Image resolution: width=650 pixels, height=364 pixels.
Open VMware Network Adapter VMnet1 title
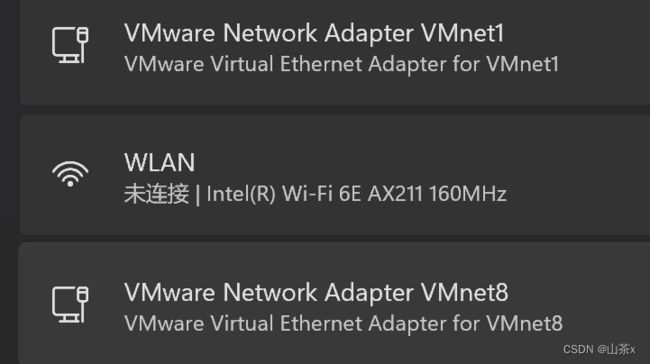pos(314,33)
